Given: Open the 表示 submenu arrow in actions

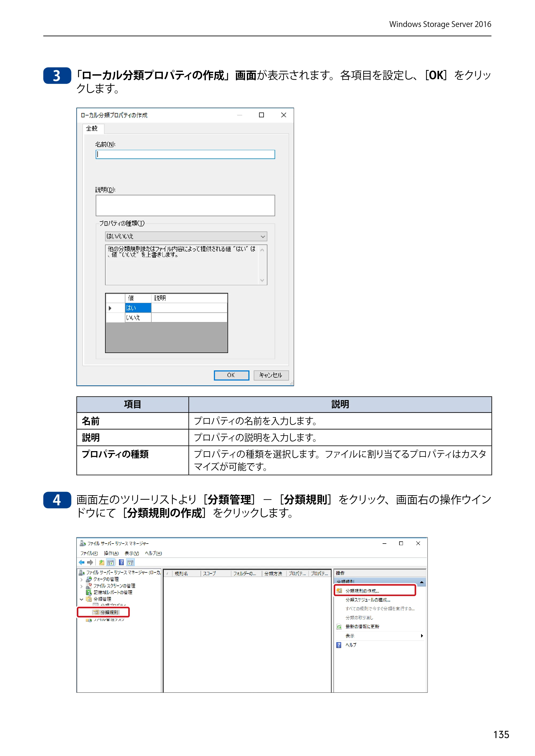Looking at the screenshot, I should [x=422, y=635].
